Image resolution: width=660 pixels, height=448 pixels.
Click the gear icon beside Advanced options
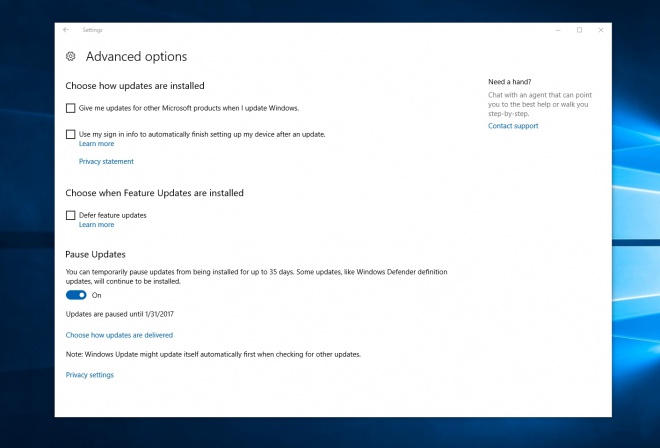(x=71, y=57)
